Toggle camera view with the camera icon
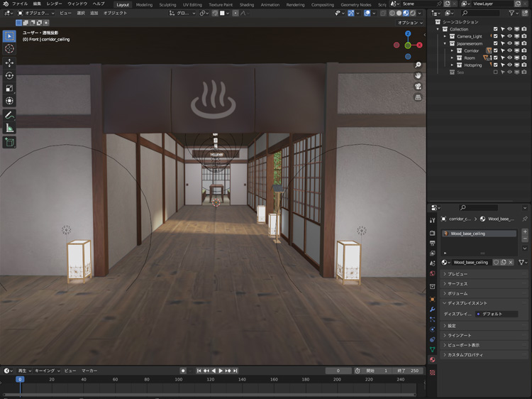 click(x=419, y=87)
